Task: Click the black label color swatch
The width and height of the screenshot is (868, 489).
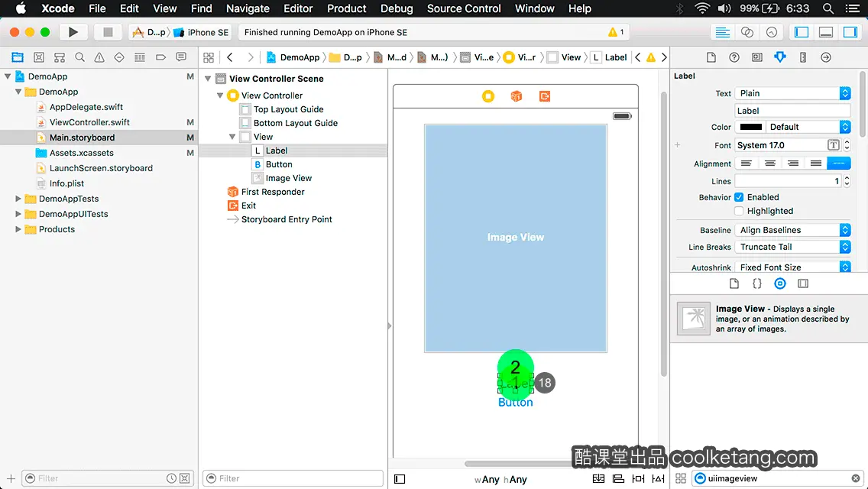Action: click(x=750, y=127)
